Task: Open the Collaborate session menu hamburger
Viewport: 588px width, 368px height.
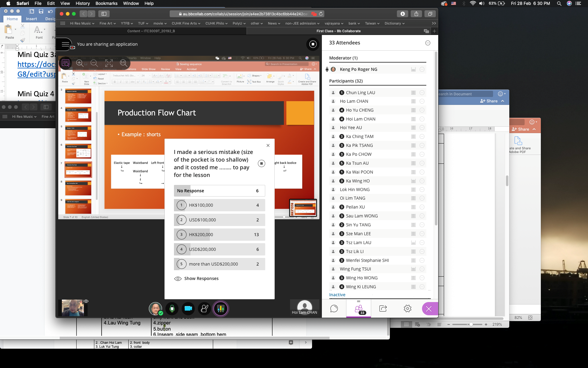Action: 66,44
